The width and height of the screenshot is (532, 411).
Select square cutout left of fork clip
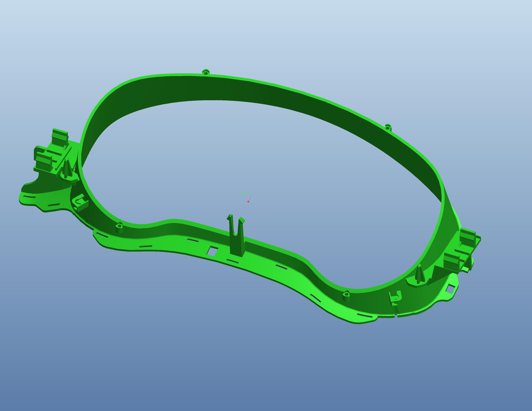(212, 251)
